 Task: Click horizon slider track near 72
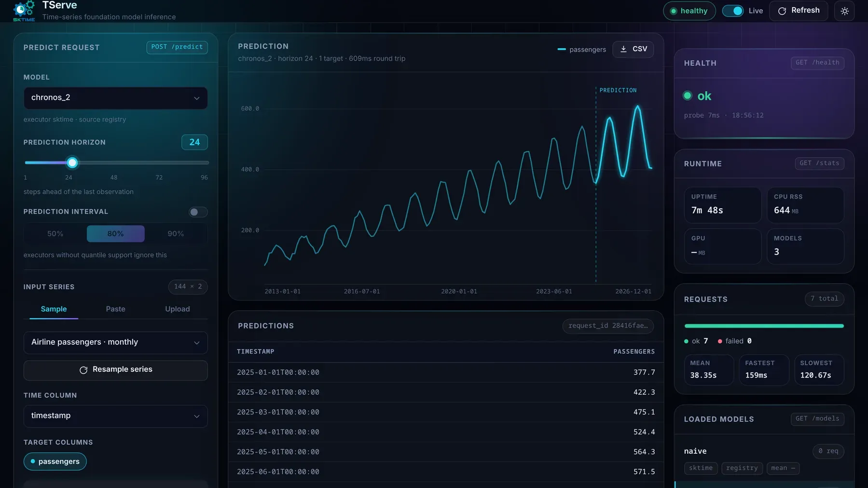(x=159, y=163)
